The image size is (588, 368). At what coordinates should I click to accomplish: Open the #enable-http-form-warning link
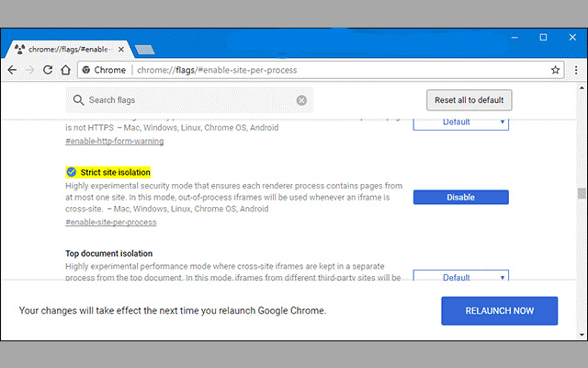(114, 141)
